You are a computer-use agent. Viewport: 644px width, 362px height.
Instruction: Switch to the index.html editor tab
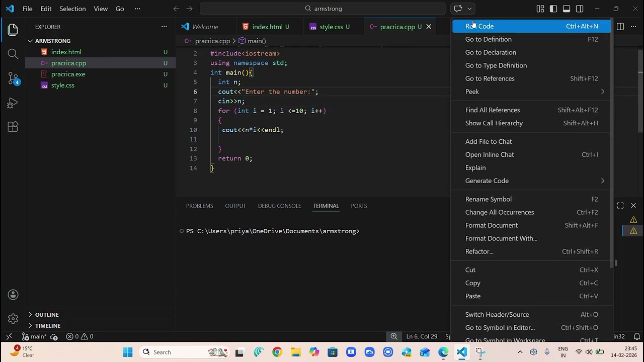267,27
